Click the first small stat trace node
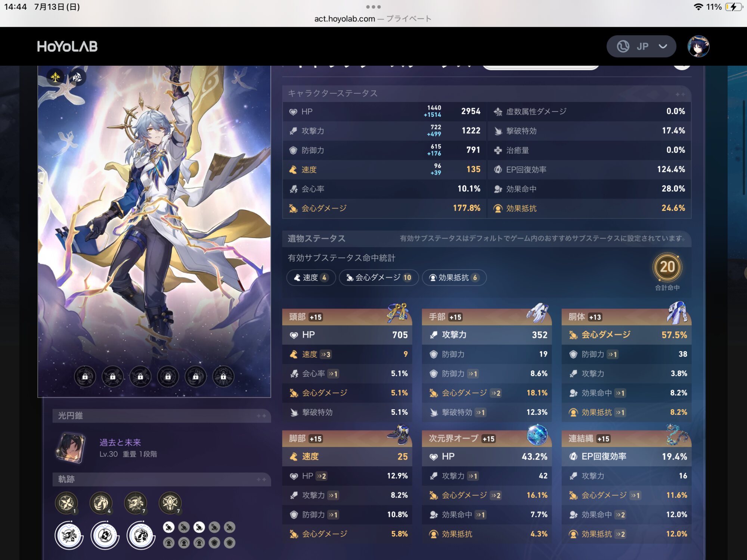The height and width of the screenshot is (560, 747). (169, 527)
